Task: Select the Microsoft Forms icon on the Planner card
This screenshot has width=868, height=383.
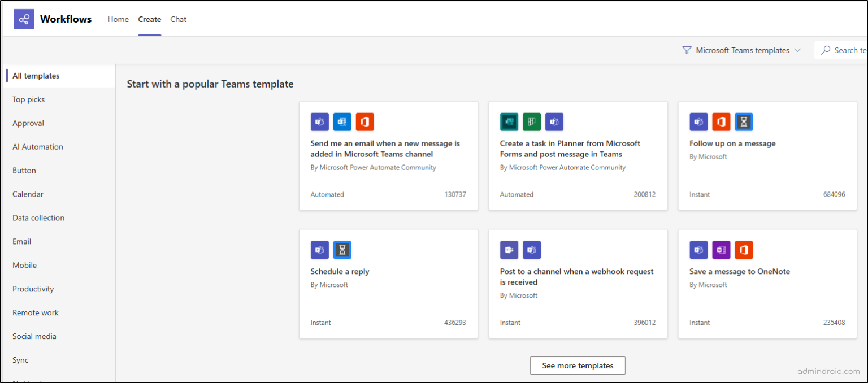Action: point(509,121)
